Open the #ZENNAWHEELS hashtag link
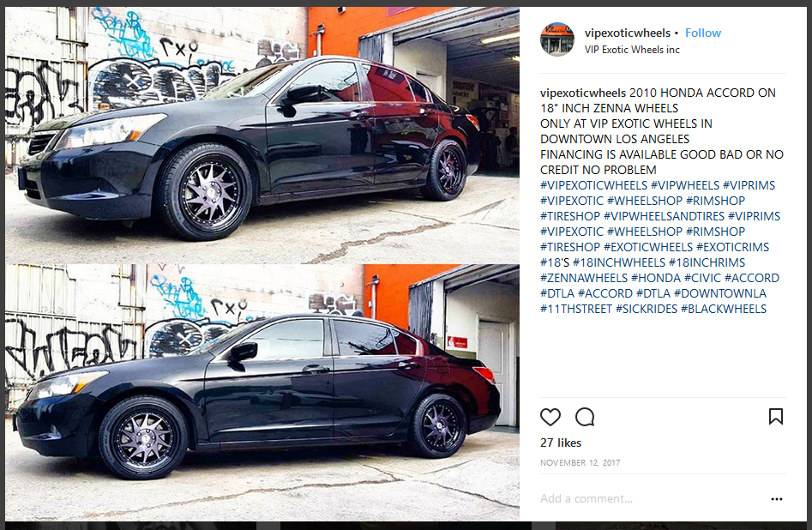 [x=584, y=278]
